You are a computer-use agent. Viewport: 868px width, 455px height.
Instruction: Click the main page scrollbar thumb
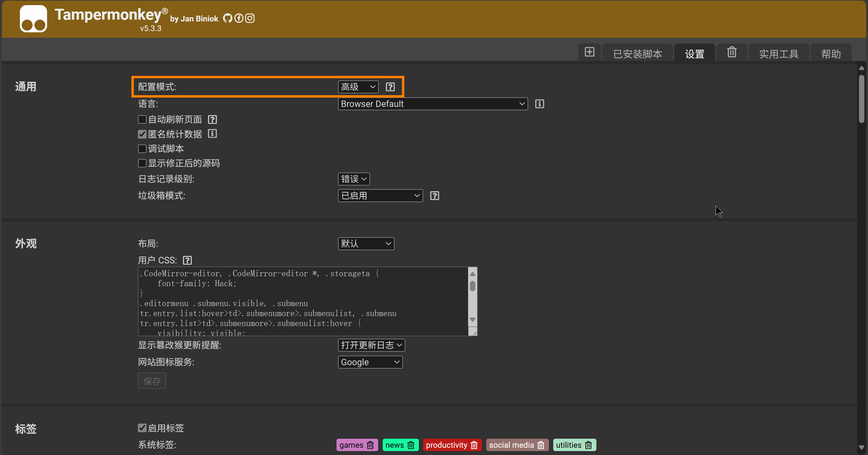(862, 99)
